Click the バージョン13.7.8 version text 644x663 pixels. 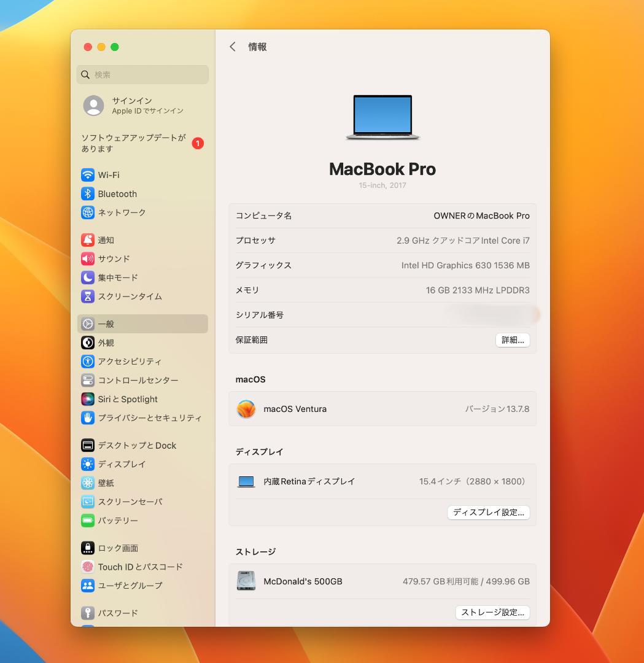pos(497,409)
